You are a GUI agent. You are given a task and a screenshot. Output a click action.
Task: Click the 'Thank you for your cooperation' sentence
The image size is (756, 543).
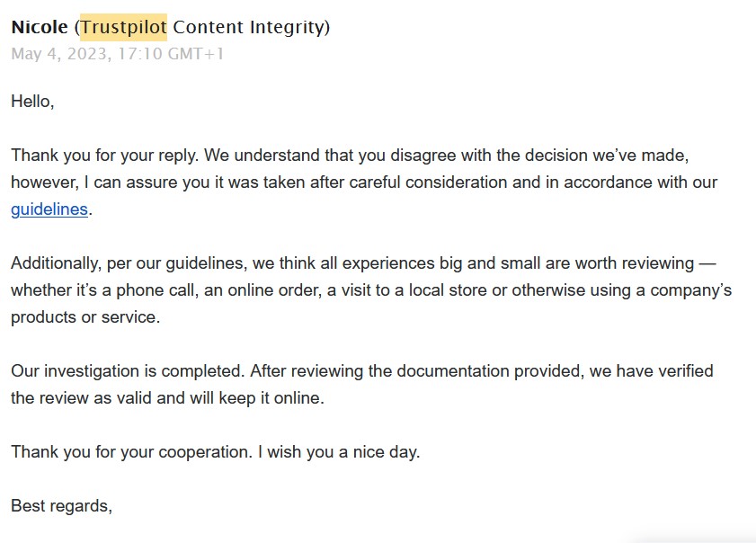[131, 452]
